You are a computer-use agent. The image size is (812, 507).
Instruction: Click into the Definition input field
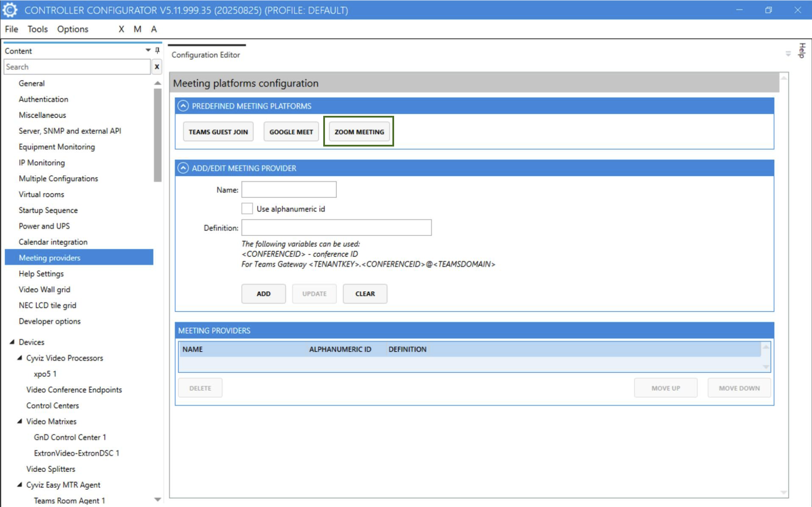336,228
